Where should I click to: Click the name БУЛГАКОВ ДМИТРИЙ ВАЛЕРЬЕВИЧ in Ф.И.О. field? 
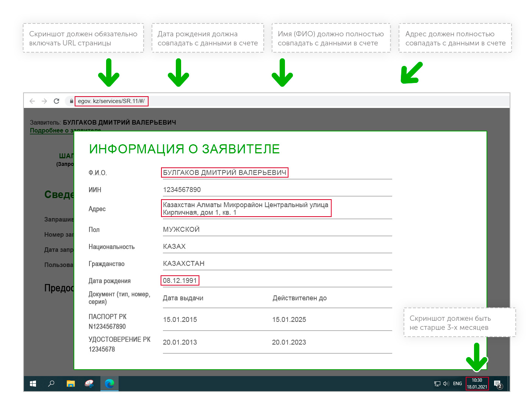(224, 173)
